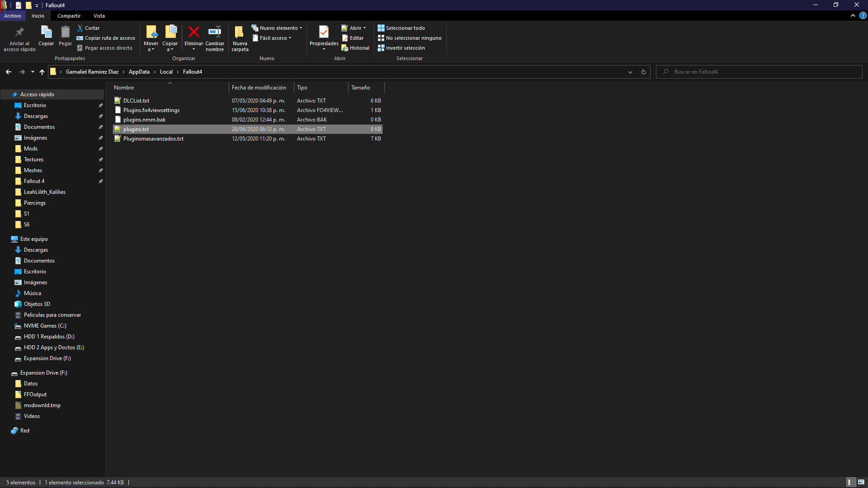Switch to the Vista ribbon tab
This screenshot has height=488, width=868.
pos(99,16)
